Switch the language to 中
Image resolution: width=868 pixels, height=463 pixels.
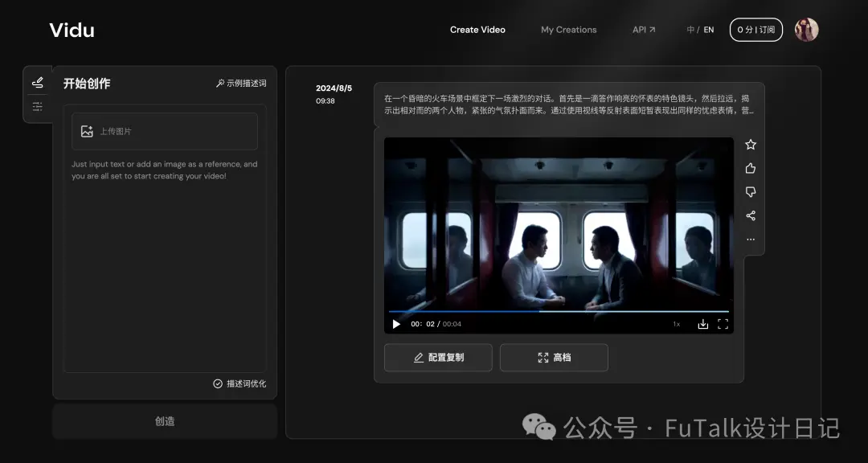tap(691, 30)
